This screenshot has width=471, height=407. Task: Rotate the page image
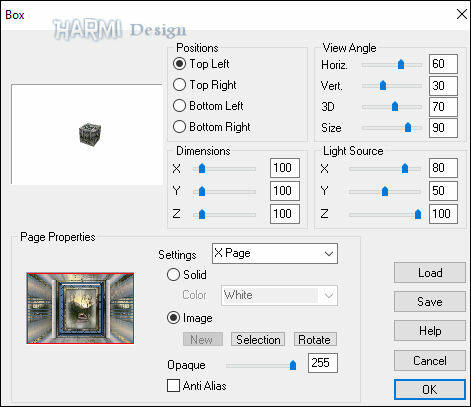(x=315, y=339)
